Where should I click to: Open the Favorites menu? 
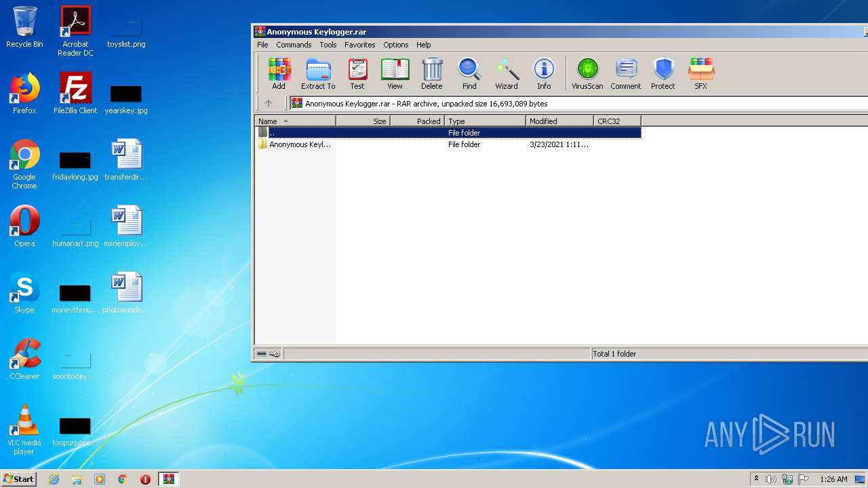pyautogui.click(x=360, y=45)
